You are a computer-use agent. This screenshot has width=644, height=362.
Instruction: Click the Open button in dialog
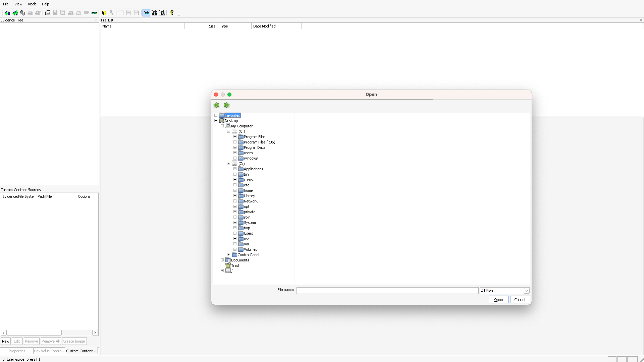pyautogui.click(x=498, y=300)
